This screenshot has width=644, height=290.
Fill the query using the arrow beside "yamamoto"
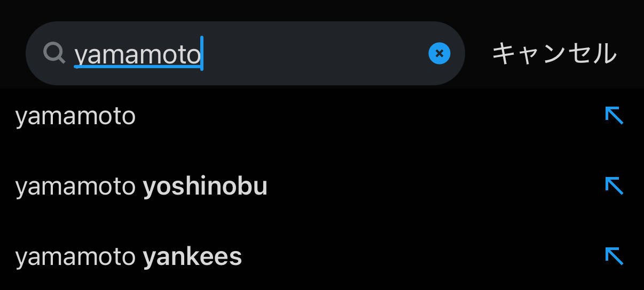(x=614, y=115)
